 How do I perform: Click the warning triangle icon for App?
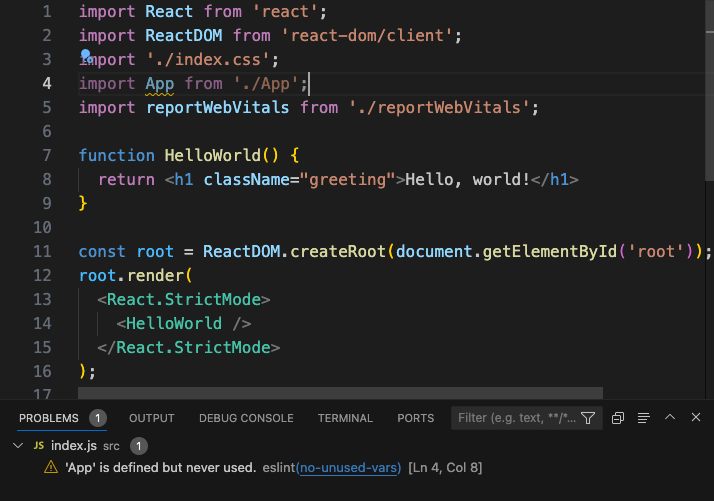pyautogui.click(x=51, y=468)
